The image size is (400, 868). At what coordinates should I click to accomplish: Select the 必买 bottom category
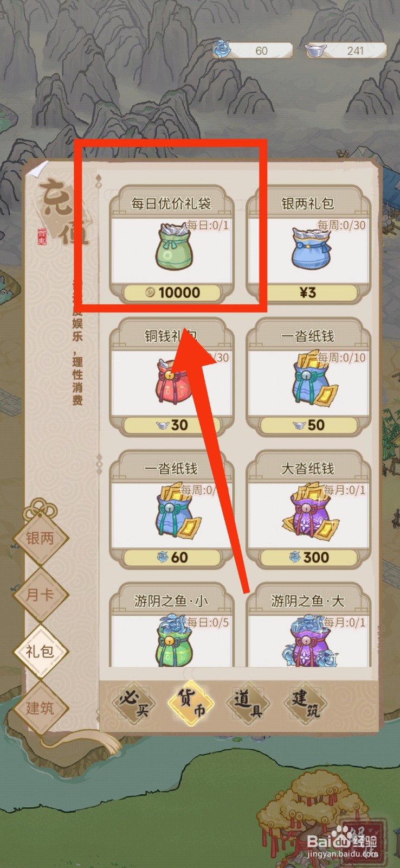pyautogui.click(x=134, y=703)
